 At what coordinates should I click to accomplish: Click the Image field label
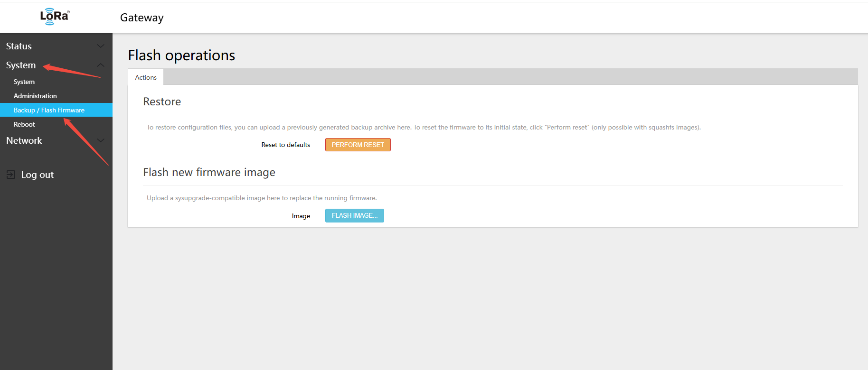301,216
